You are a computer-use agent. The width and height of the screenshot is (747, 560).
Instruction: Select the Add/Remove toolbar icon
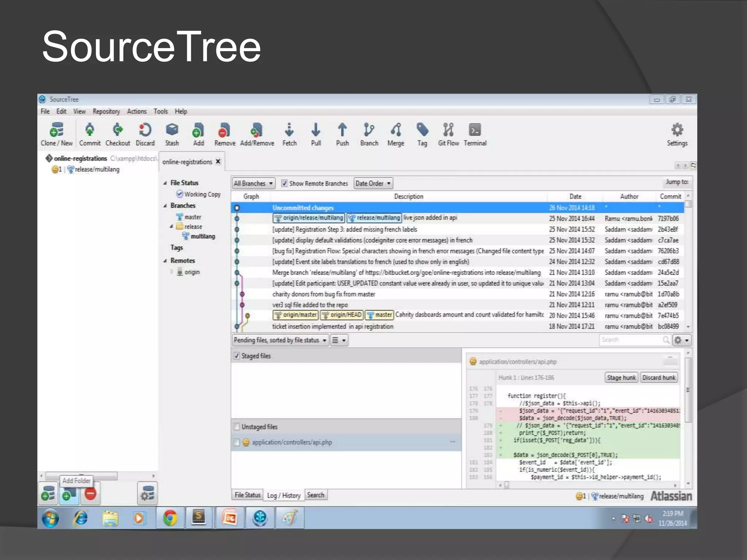pyautogui.click(x=257, y=134)
